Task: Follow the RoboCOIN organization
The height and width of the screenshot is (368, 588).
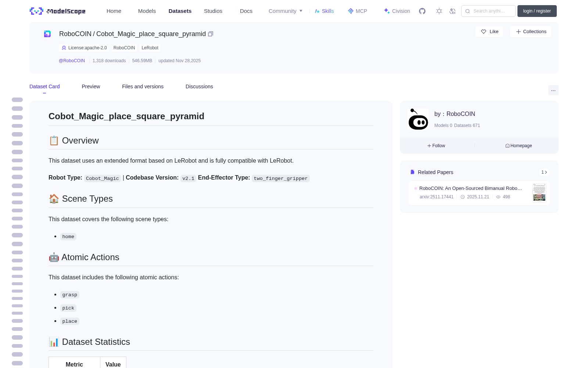Action: tap(436, 146)
